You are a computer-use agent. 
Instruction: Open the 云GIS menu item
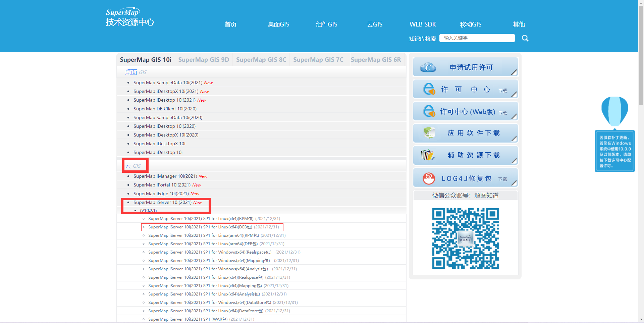[x=375, y=24]
